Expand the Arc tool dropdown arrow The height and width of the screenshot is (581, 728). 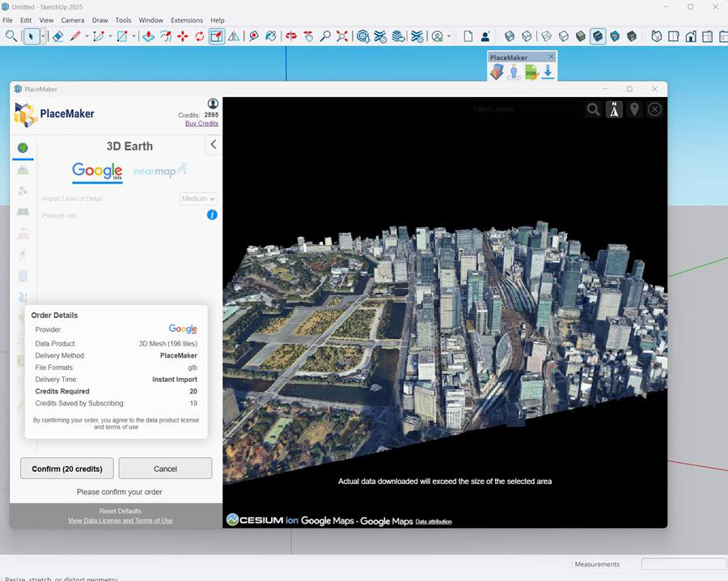(x=111, y=36)
